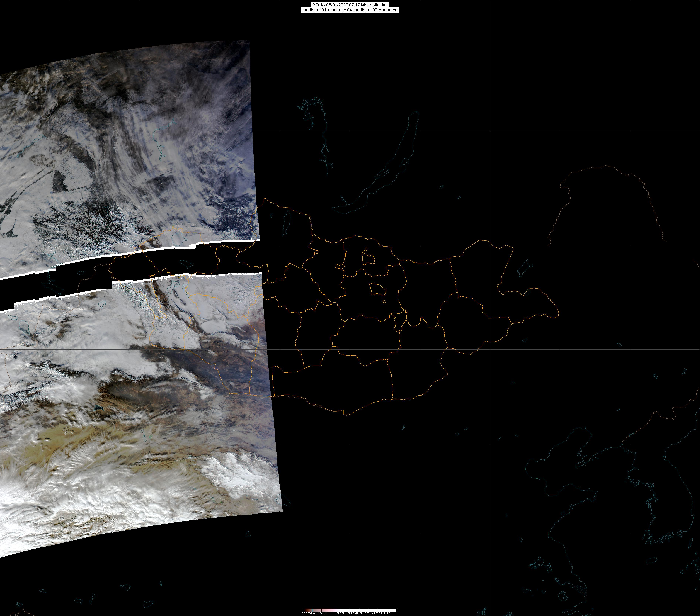
Task: Select the 655.39 value on the color scale
Action: pos(378,613)
